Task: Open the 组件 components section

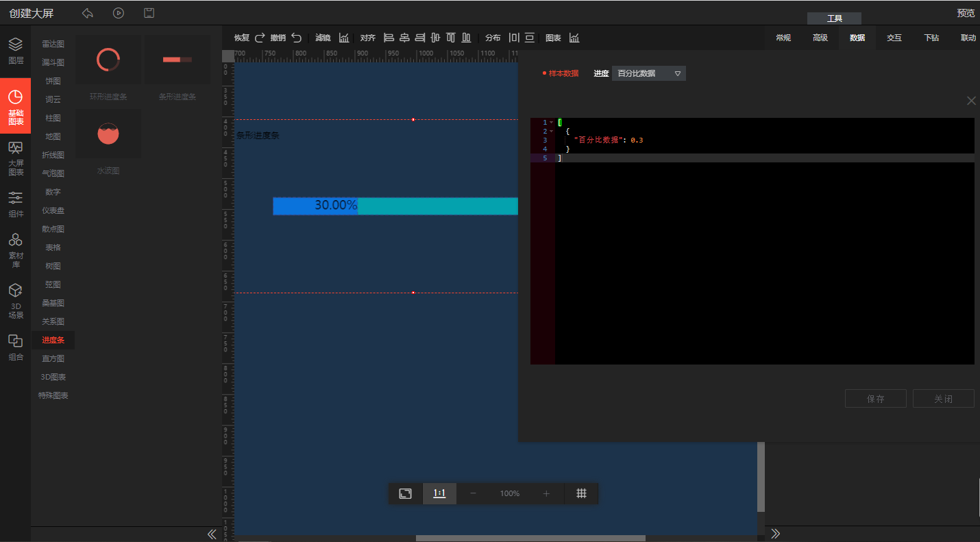Action: coord(16,204)
